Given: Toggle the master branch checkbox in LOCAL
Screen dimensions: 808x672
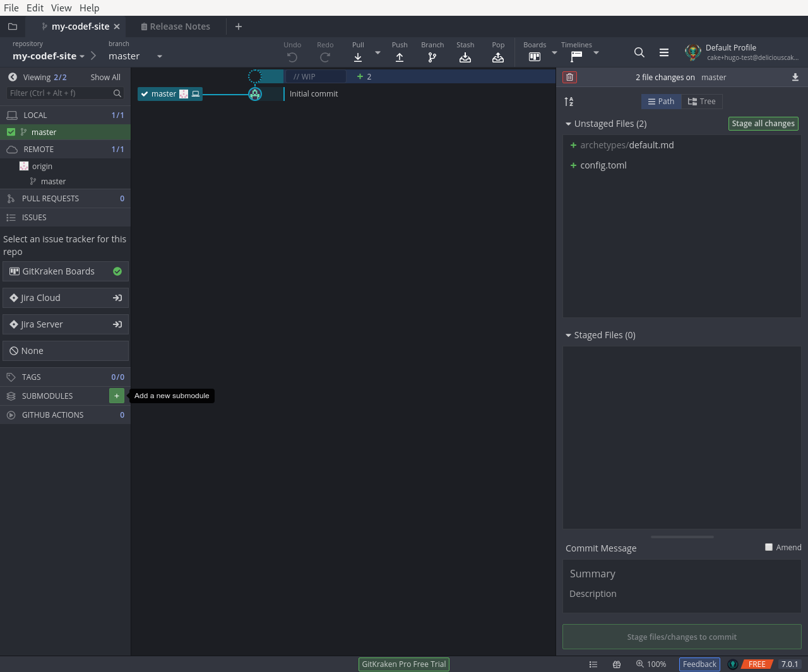Looking at the screenshot, I should pos(11,132).
